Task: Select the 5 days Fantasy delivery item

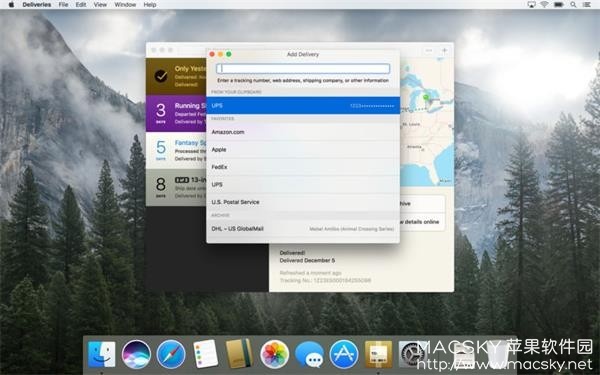Action: pyautogui.click(x=176, y=151)
